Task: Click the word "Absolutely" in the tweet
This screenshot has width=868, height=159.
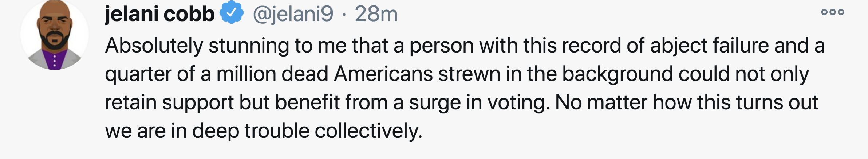Action: pyautogui.click(x=154, y=46)
